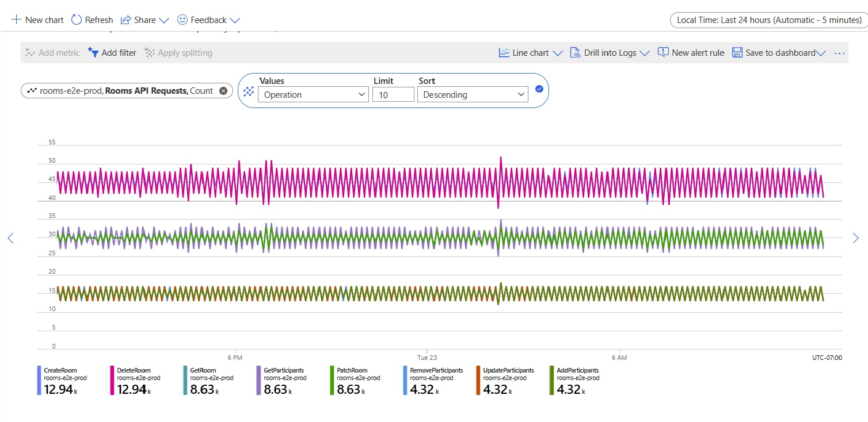Click the Limit input field
The height and width of the screenshot is (422, 868).
pos(393,95)
